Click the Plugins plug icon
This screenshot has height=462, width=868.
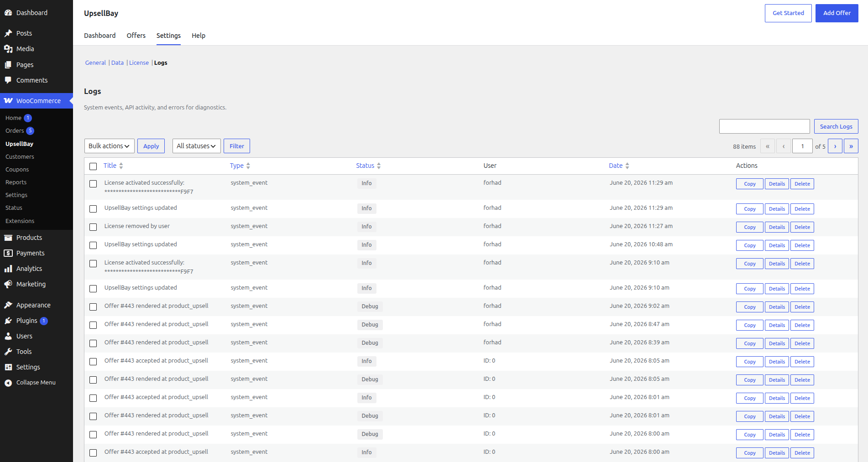point(8,321)
